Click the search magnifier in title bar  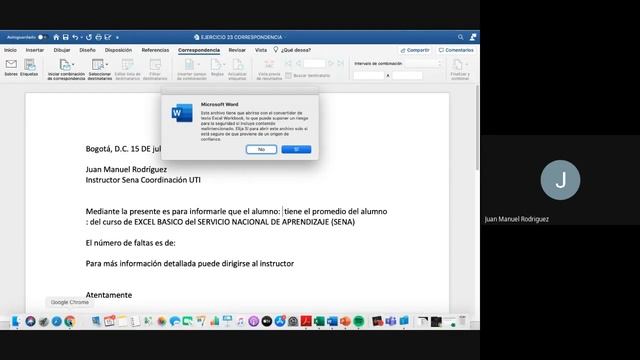[460, 37]
